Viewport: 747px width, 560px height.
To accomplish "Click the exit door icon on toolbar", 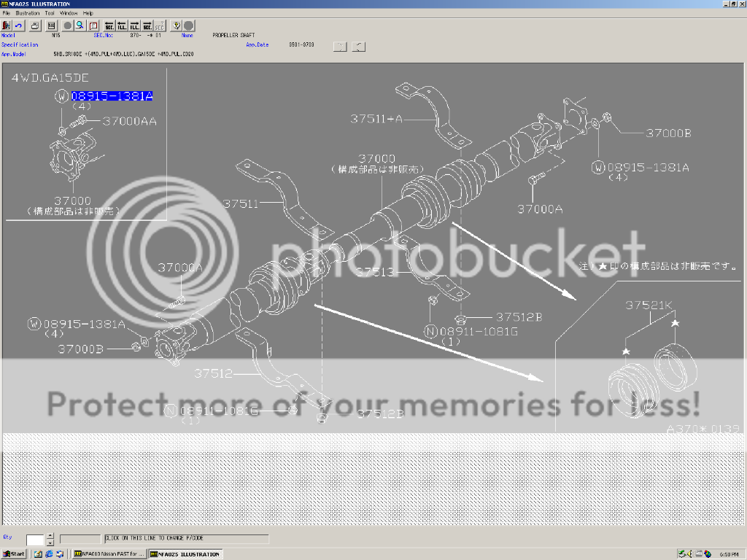I will 6,26.
